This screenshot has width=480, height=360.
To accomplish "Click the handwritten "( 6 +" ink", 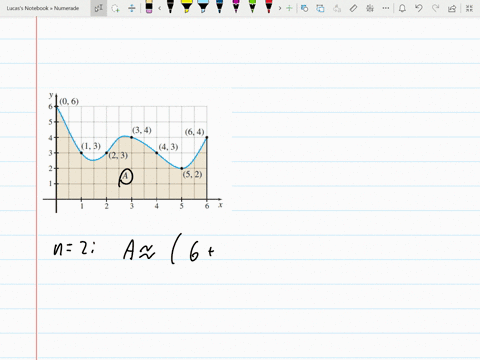I will [x=192, y=249].
